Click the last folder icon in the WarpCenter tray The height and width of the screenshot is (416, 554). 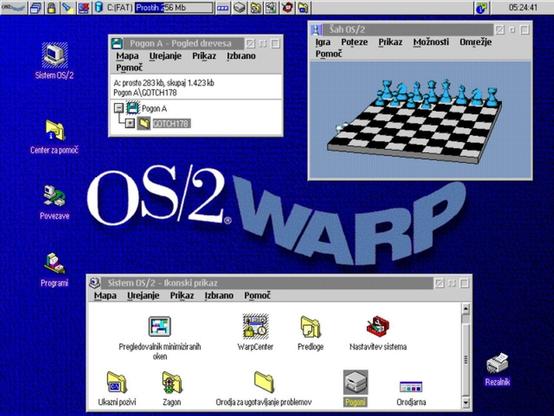click(303, 8)
